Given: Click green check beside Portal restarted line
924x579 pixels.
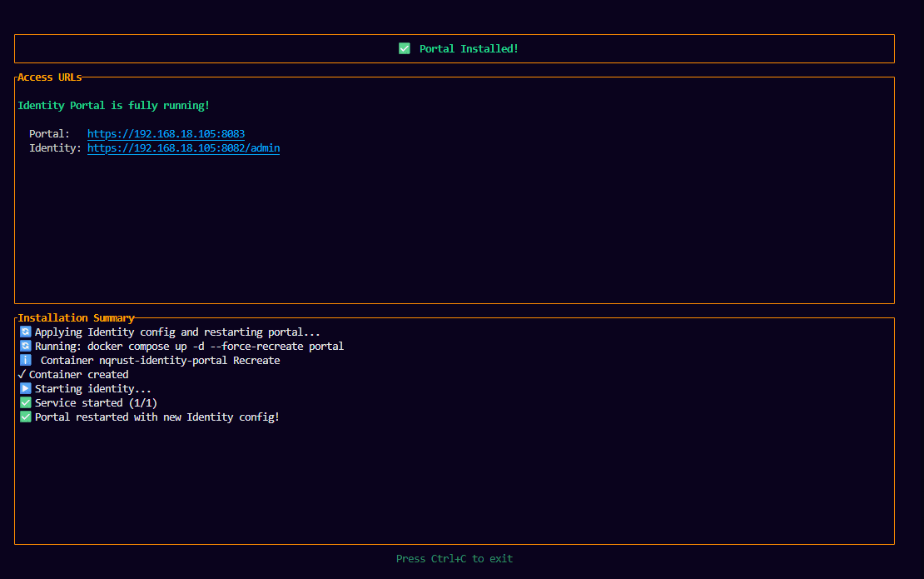Looking at the screenshot, I should point(25,417).
